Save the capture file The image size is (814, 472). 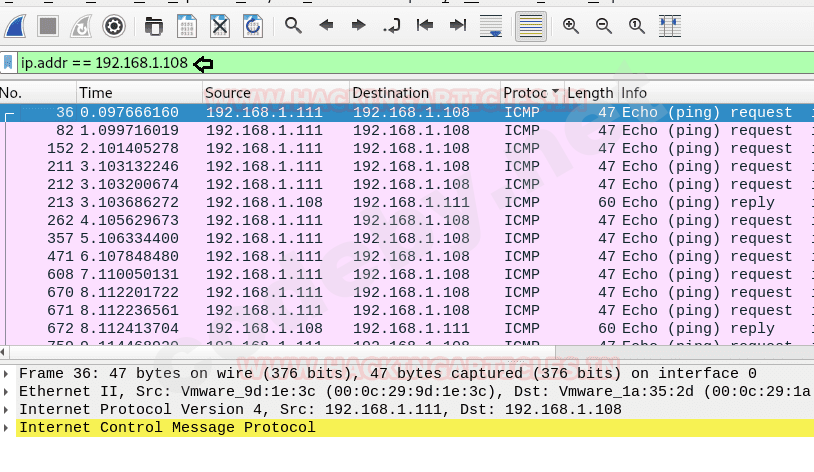[187, 26]
